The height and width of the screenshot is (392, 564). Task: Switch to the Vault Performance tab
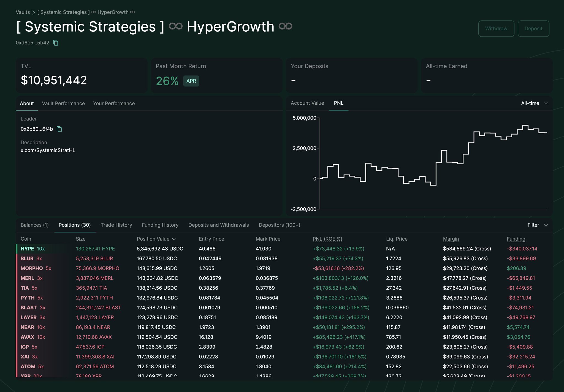point(63,104)
